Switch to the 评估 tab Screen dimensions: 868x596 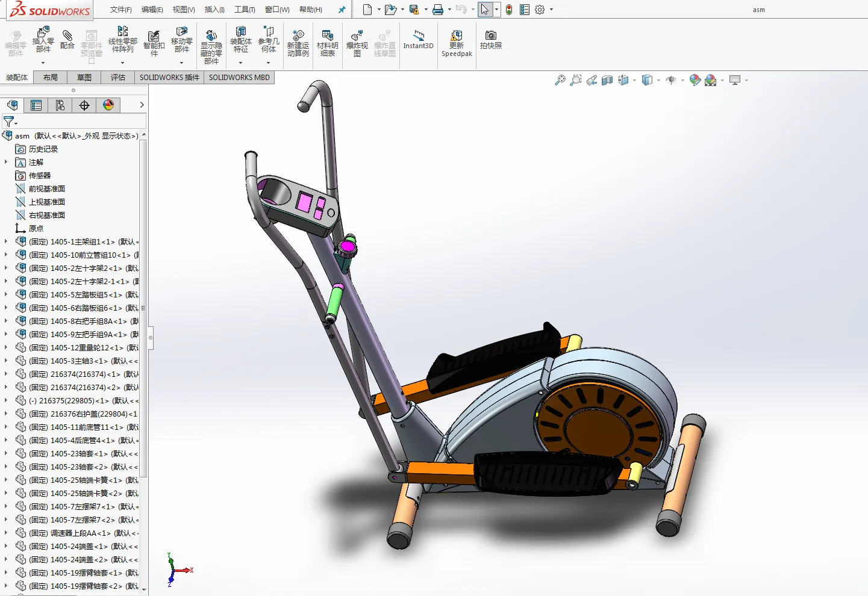[118, 77]
